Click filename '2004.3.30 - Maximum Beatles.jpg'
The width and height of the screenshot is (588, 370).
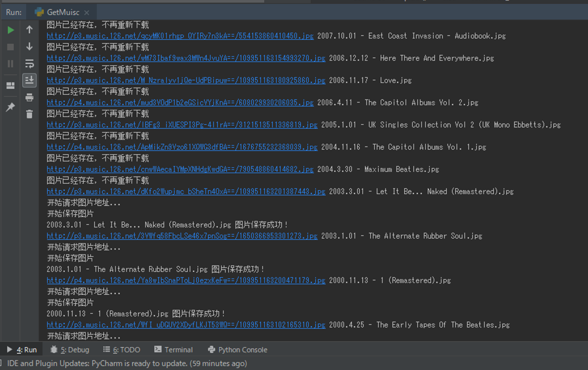tap(378, 169)
